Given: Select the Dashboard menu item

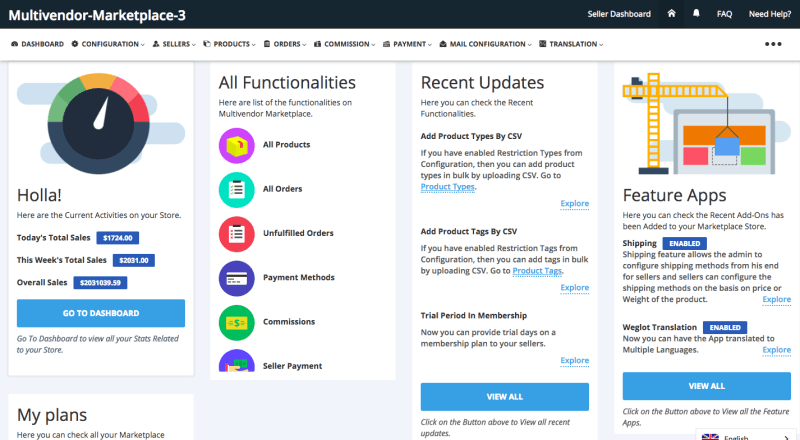Looking at the screenshot, I should 38,44.
